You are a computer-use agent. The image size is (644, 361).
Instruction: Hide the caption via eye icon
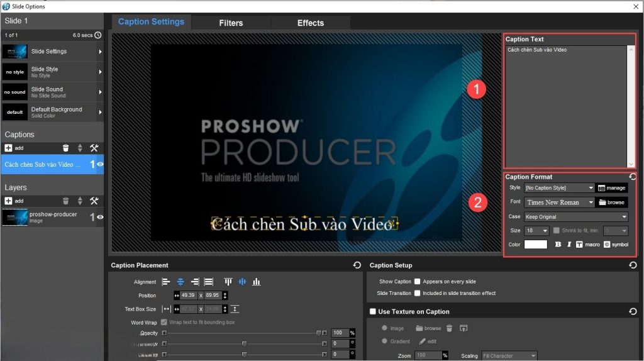pos(100,164)
